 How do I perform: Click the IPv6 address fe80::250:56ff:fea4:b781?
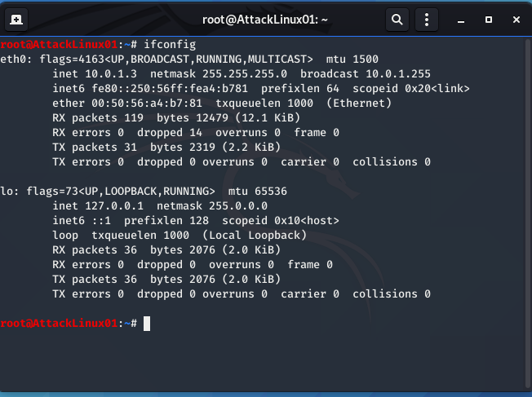click(x=170, y=89)
